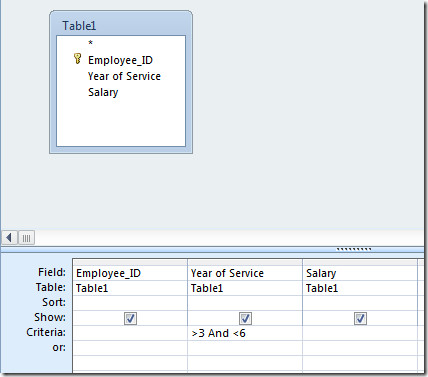Uncheck Show box for Salary column

click(x=360, y=318)
